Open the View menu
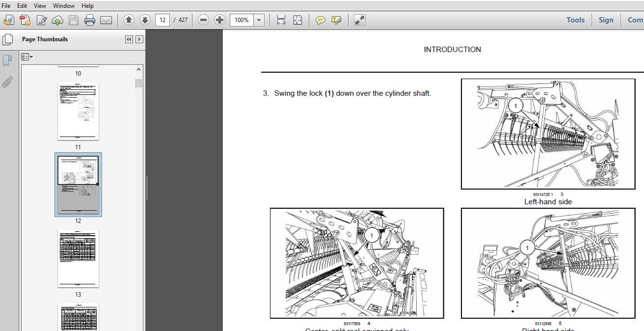The image size is (644, 331). pos(40,6)
